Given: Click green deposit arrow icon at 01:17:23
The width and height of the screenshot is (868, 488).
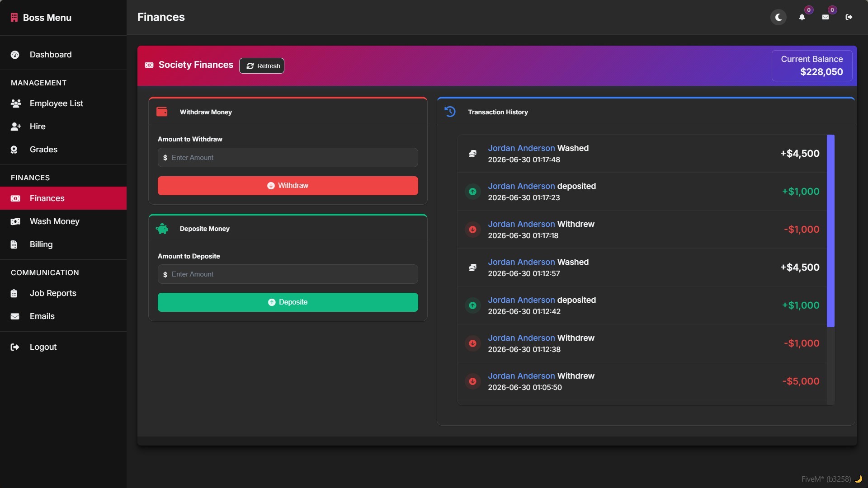Looking at the screenshot, I should click(x=472, y=192).
